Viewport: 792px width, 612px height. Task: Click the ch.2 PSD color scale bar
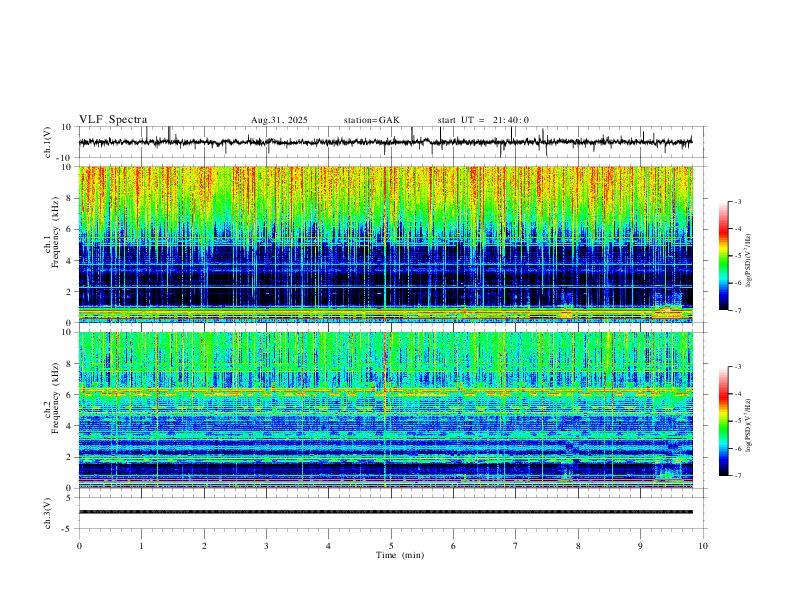[723, 421]
